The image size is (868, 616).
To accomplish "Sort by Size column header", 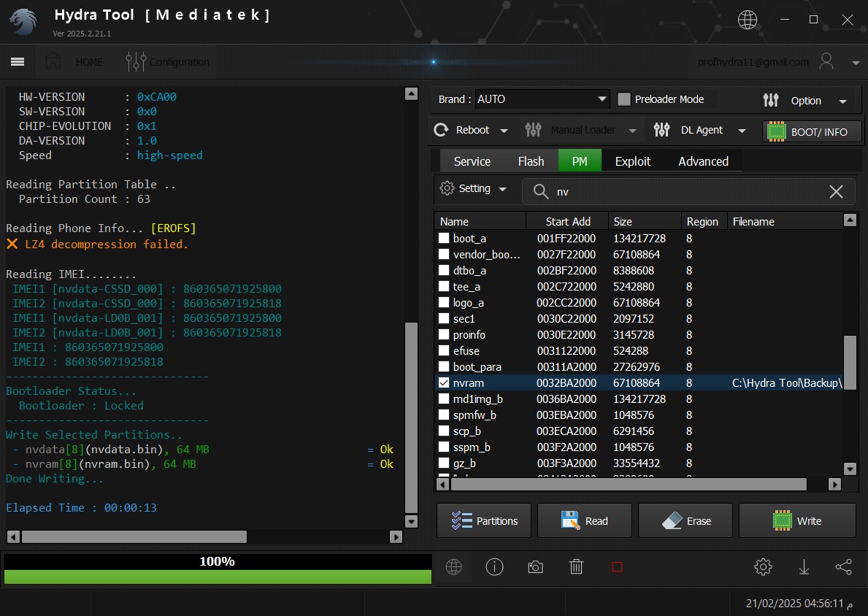I will pos(645,221).
